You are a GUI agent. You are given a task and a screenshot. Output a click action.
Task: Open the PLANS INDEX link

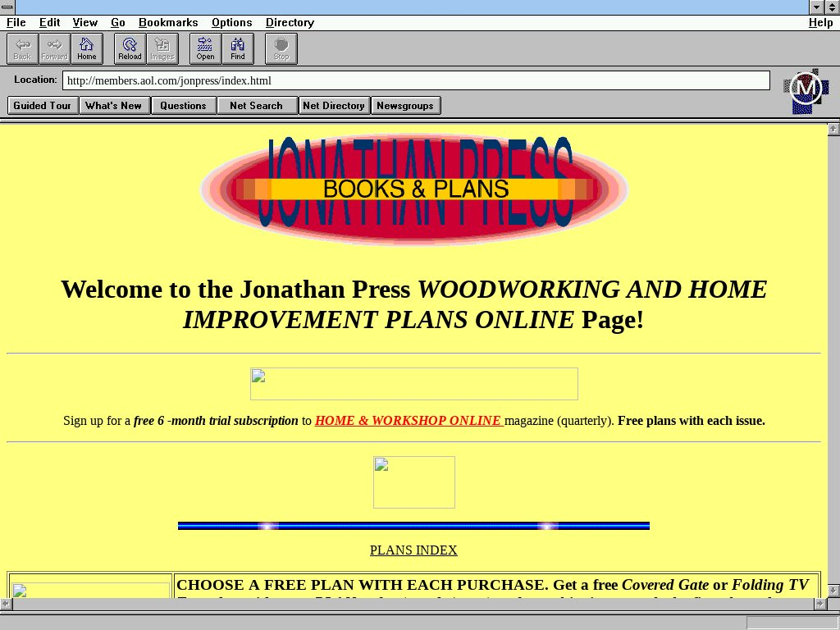tap(413, 550)
